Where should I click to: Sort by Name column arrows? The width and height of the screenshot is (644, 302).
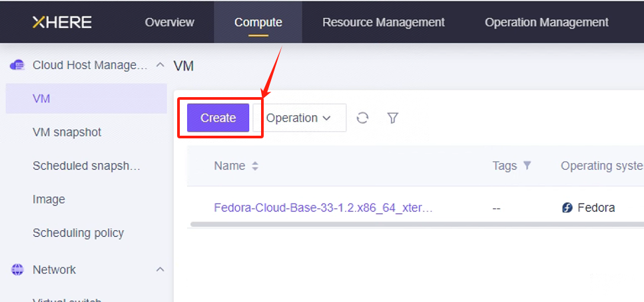click(x=255, y=166)
